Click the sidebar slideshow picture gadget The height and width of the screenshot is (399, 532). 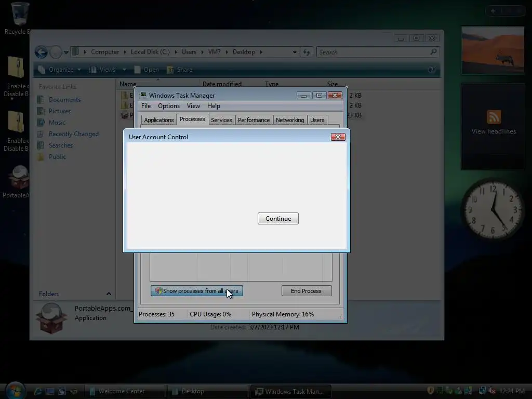493,50
